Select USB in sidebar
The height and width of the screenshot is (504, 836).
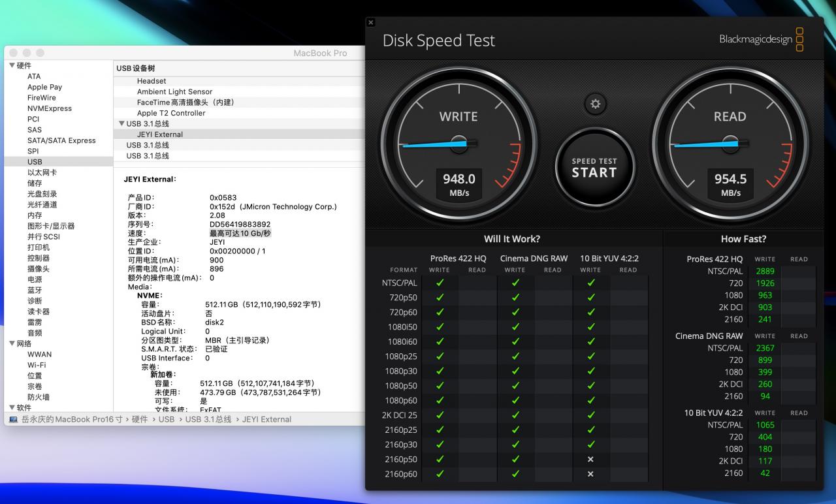coord(35,162)
